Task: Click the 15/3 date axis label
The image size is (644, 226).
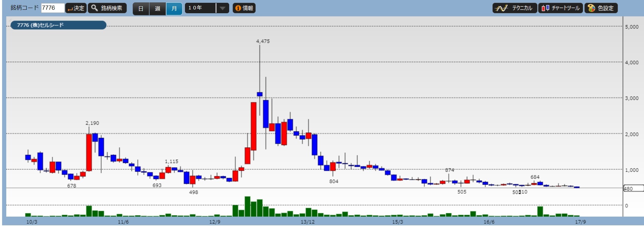Action: (397, 222)
